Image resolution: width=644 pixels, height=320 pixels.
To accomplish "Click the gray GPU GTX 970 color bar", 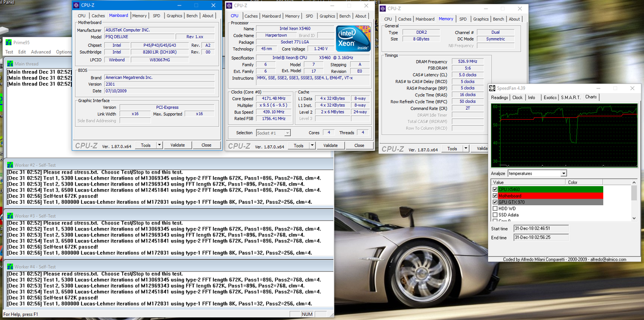I will 550,202.
